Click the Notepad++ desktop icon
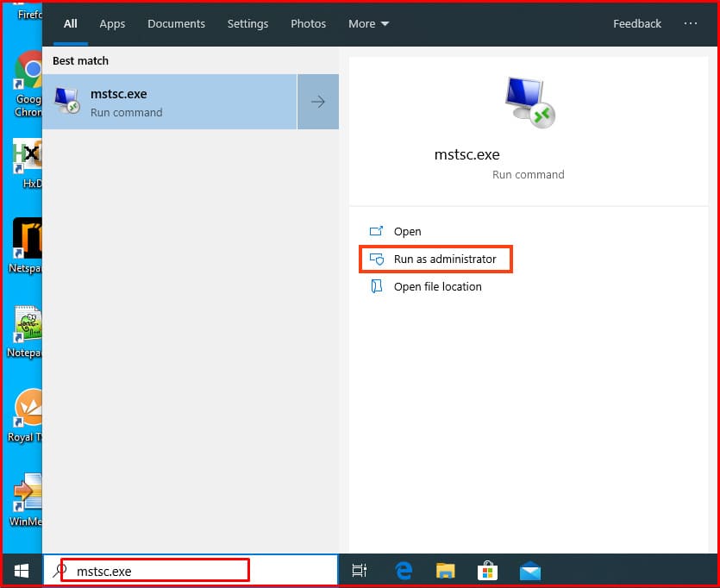Viewport: 720px width, 588px height. [28, 326]
